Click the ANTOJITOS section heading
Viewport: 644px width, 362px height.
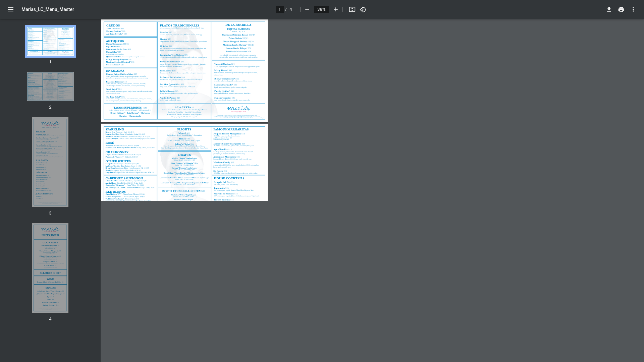point(115,41)
